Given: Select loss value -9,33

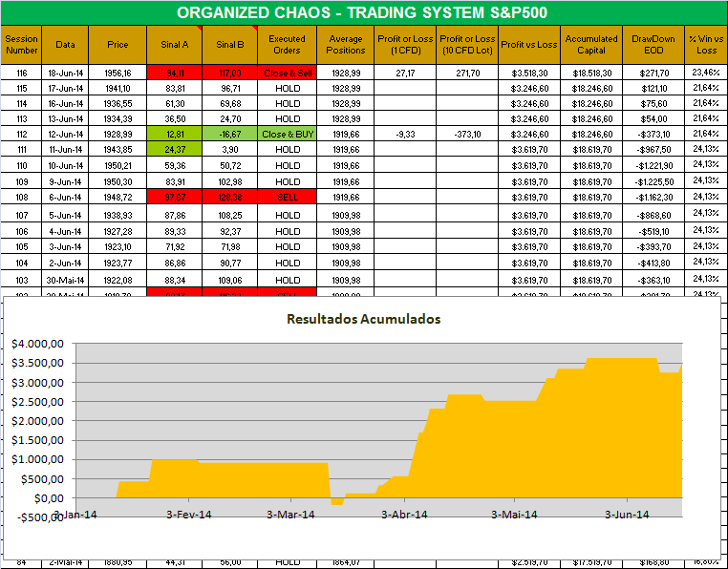Looking at the screenshot, I should pos(405,134).
